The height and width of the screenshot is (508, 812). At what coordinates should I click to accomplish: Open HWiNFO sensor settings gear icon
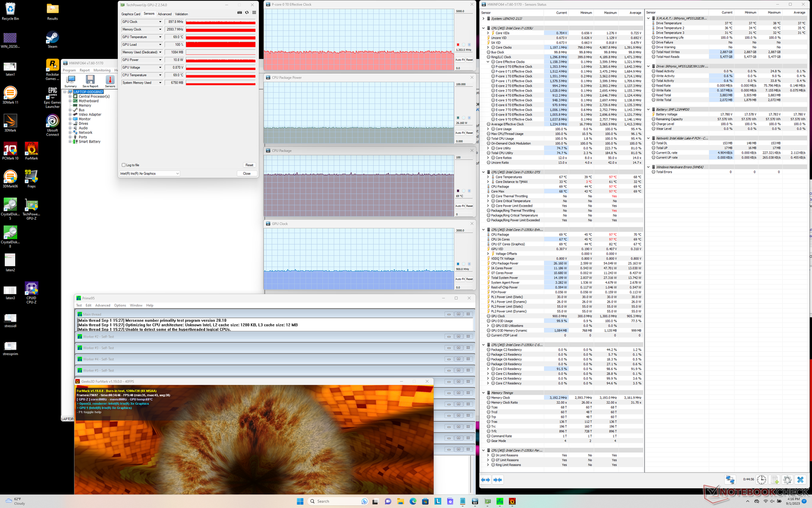787,480
